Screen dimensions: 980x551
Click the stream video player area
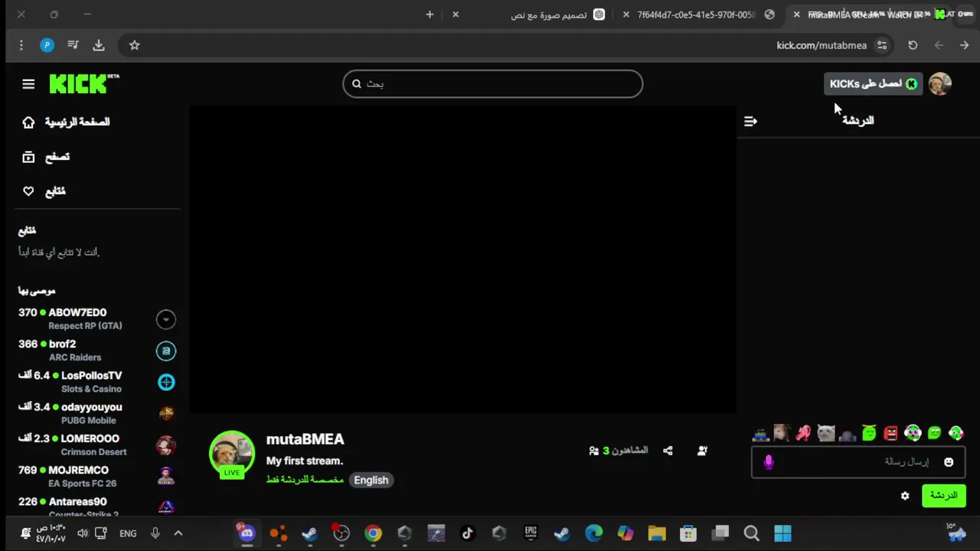tap(462, 260)
